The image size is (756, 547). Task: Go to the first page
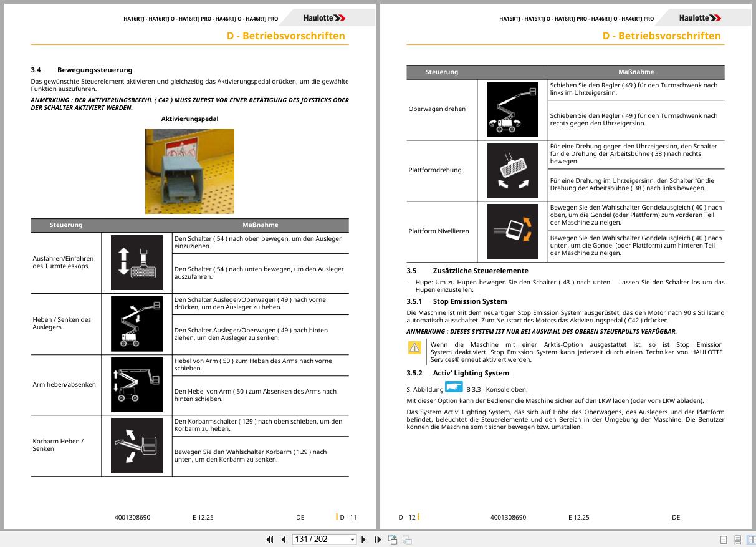pos(270,540)
